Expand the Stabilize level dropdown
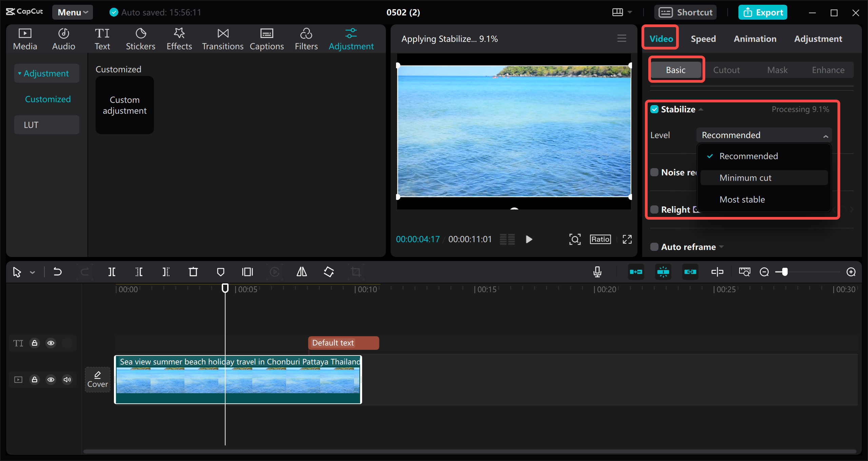This screenshot has height=461, width=868. [764, 135]
